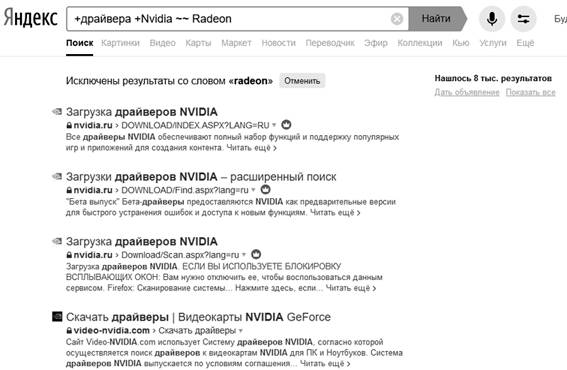The image size is (567, 370).
Task: Click Читать ещё under Firefox scanning snippet
Action: pos(351,288)
